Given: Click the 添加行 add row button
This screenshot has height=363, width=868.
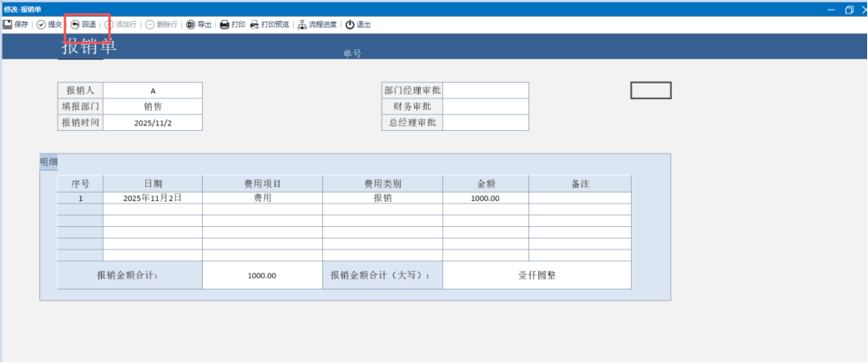Looking at the screenshot, I should pyautogui.click(x=121, y=24).
